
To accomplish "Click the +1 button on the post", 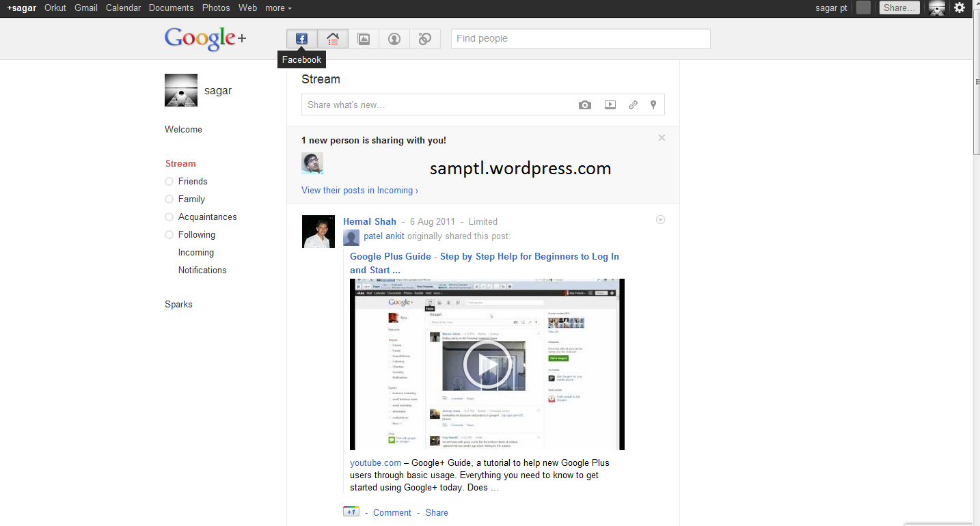I will 351,512.
